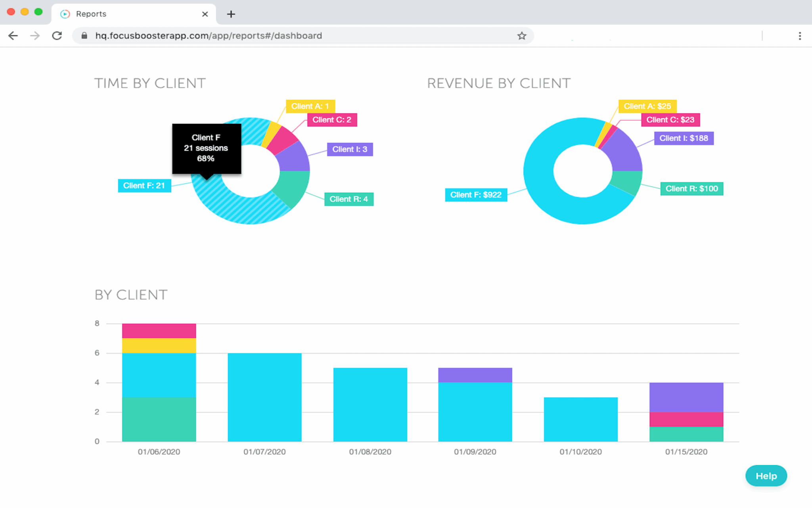Click the browser forward arrow
The image size is (812, 508).
(x=35, y=36)
